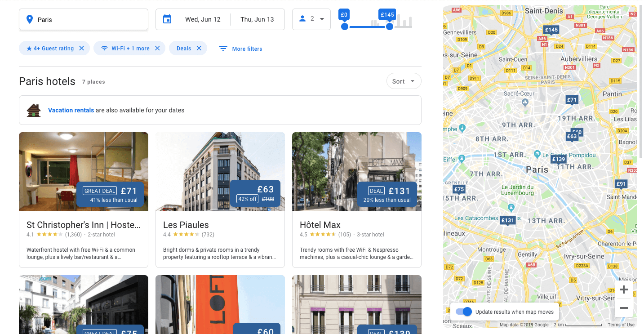Click the Wi-Fi icon in filter chip
The width and height of the screenshot is (644, 334).
tap(105, 48)
